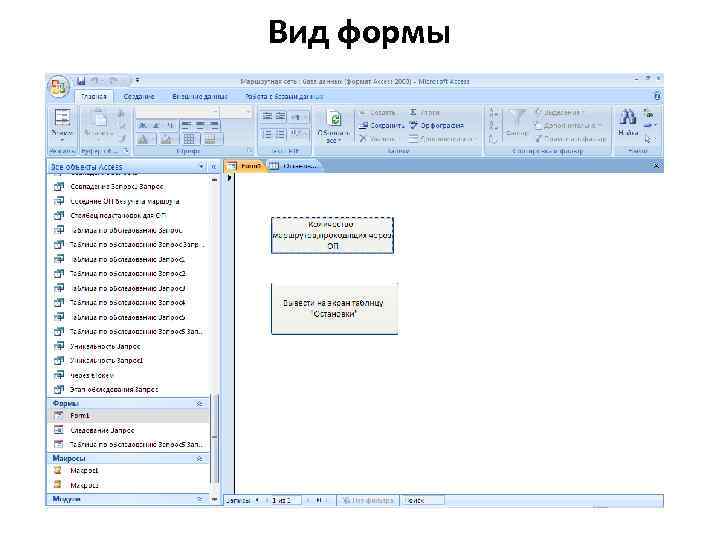The width and height of the screenshot is (720, 540).
Task: Click the Итоги totals button
Action: click(x=425, y=112)
